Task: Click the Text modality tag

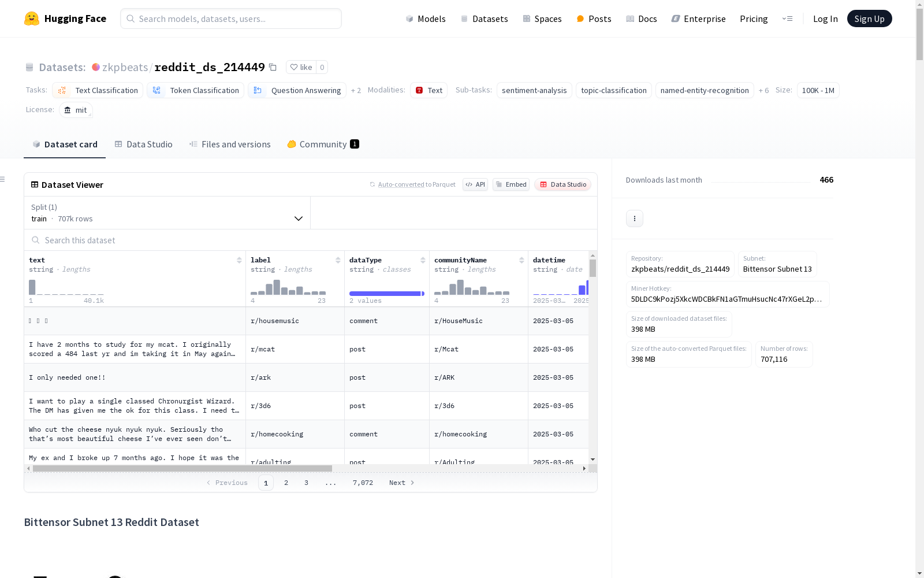Action: point(429,90)
